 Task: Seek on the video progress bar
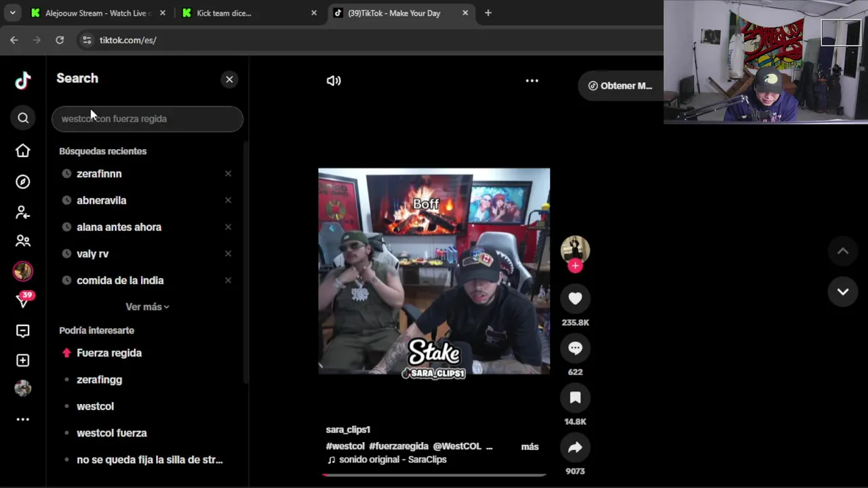tap(434, 475)
